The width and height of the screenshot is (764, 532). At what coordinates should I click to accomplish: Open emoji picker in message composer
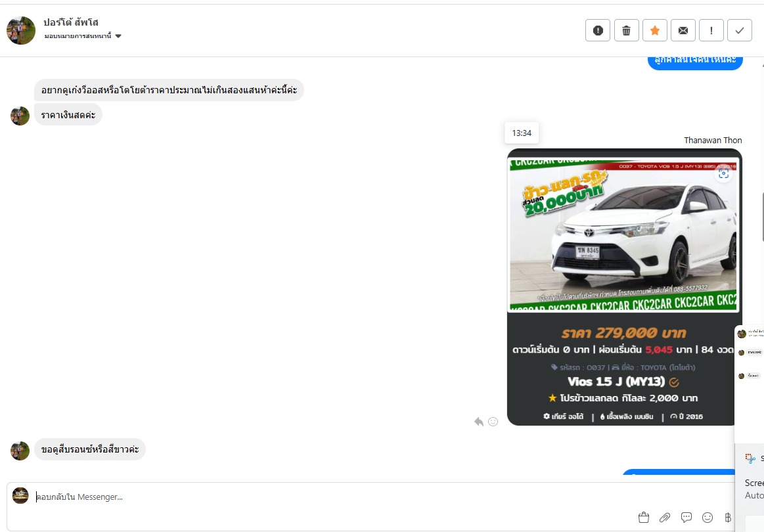pos(708,518)
